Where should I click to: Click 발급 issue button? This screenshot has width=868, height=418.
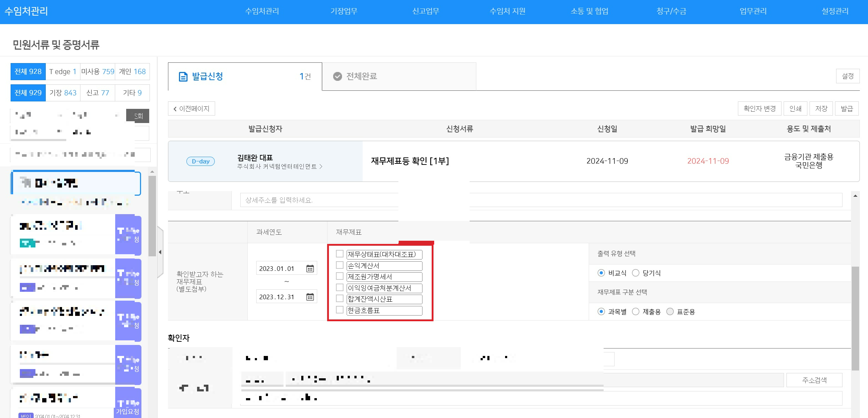click(847, 109)
